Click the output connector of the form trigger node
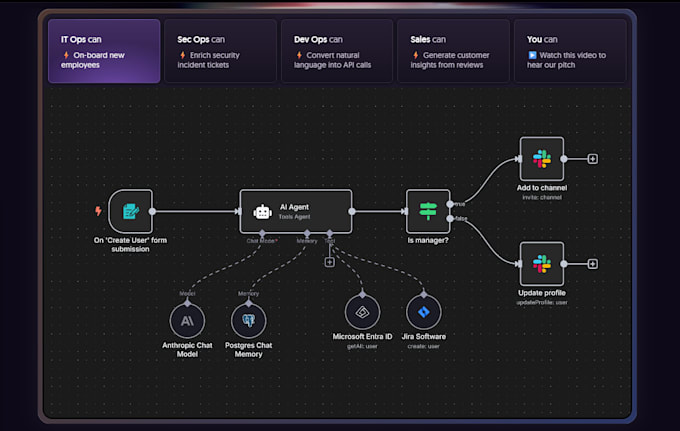Image resolution: width=680 pixels, height=431 pixels. pos(152,211)
